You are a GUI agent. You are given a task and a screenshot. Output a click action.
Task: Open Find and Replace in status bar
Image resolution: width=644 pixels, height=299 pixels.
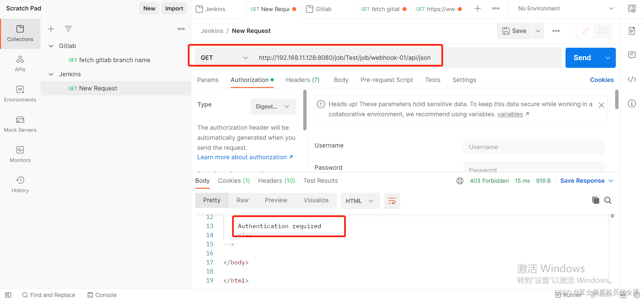point(49,295)
